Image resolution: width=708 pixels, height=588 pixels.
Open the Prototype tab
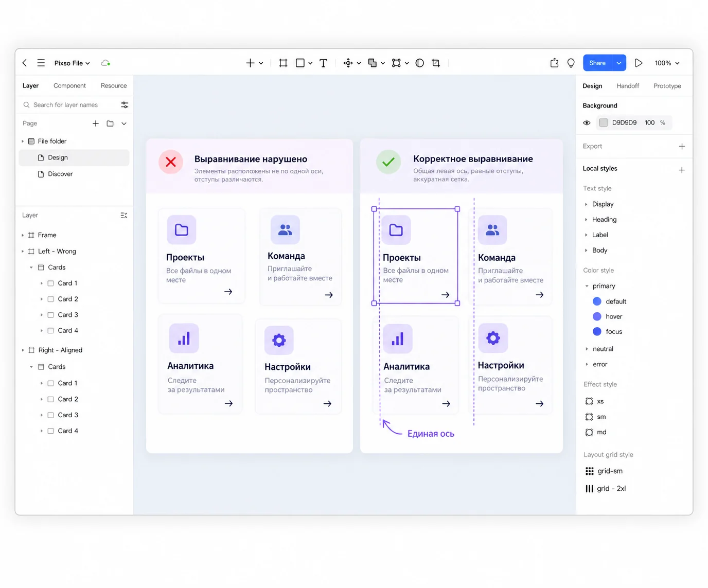point(667,86)
